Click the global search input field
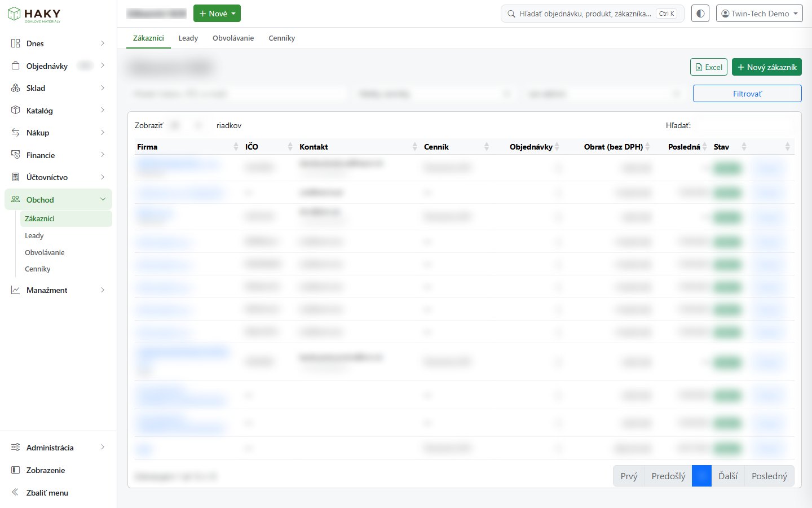The image size is (812, 508). pyautogui.click(x=593, y=14)
